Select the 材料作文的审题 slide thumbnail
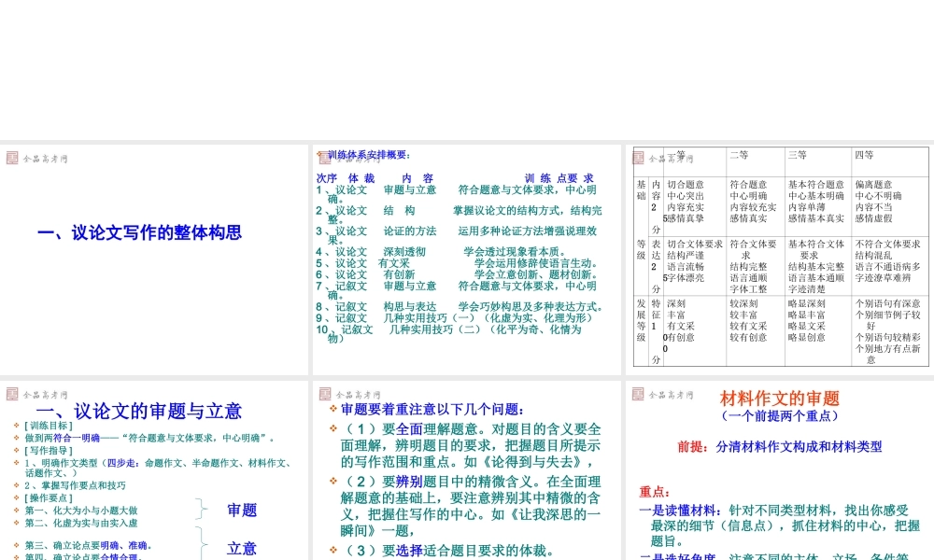 (780, 470)
